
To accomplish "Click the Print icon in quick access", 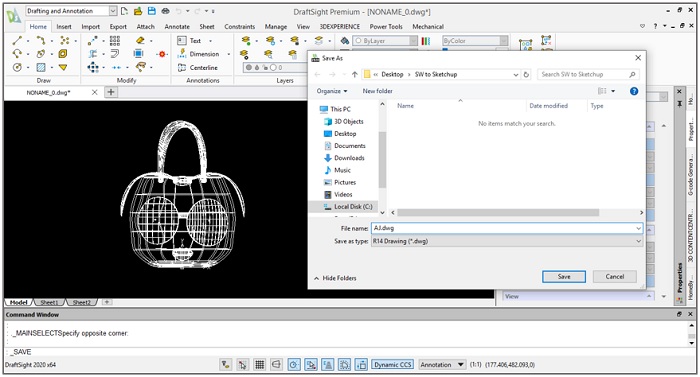I will point(166,11).
